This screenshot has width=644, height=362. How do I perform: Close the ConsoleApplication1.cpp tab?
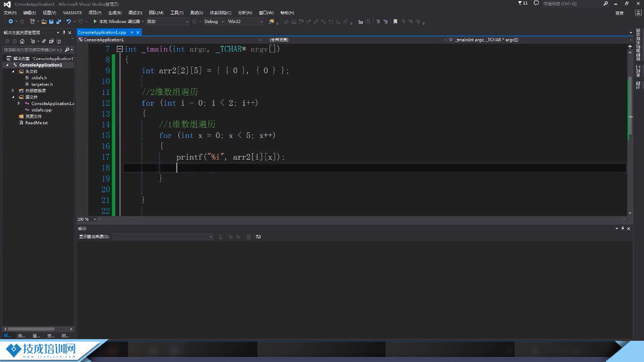pos(138,32)
